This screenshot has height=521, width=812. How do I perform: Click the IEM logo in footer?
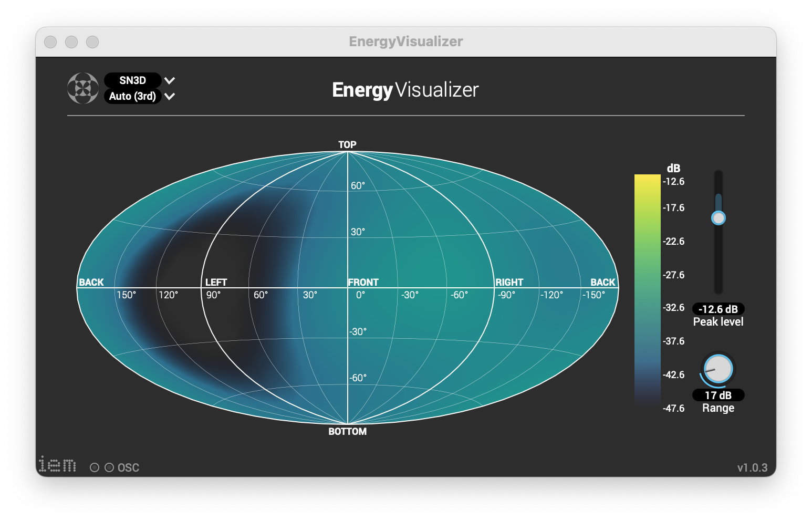[58, 464]
